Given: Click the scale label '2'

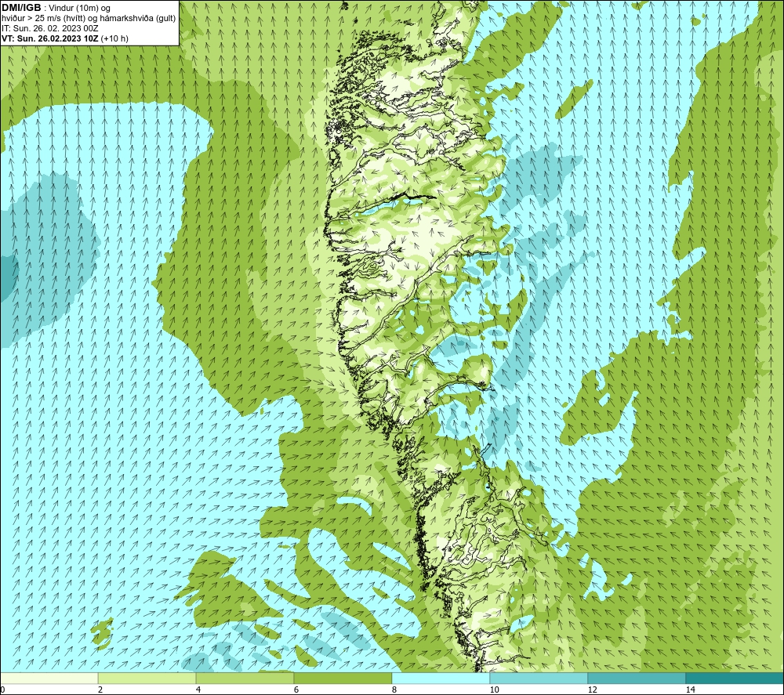Looking at the screenshot, I should point(100,690).
